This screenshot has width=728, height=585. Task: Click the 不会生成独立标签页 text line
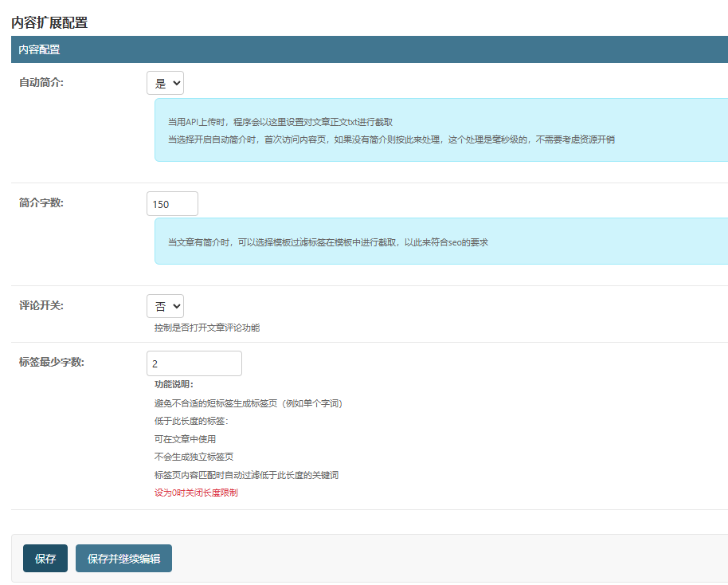click(194, 457)
